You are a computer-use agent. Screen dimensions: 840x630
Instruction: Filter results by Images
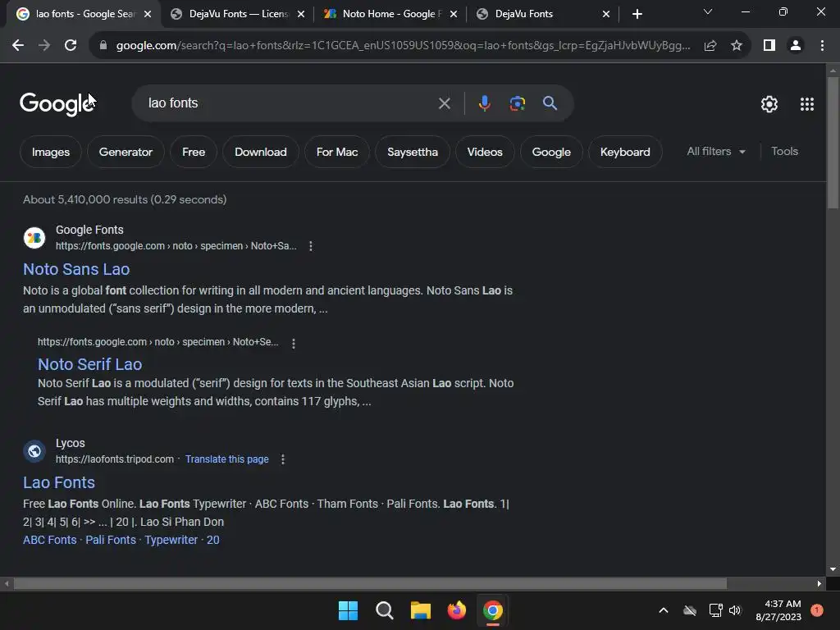click(51, 152)
